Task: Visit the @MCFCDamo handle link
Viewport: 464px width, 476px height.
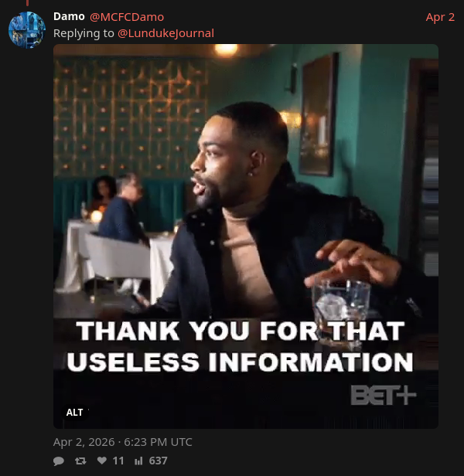Action: click(x=127, y=17)
